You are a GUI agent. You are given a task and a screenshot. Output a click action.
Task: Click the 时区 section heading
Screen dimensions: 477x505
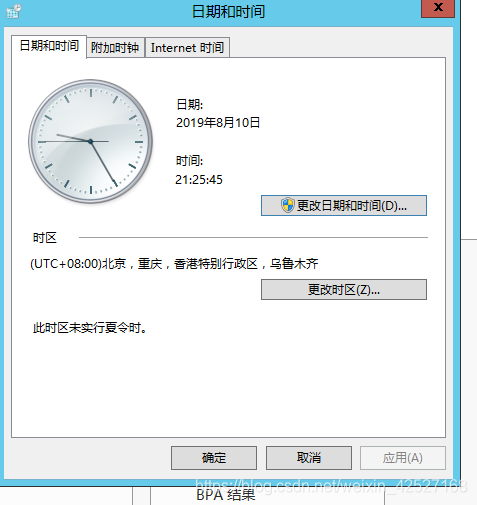coord(45,238)
